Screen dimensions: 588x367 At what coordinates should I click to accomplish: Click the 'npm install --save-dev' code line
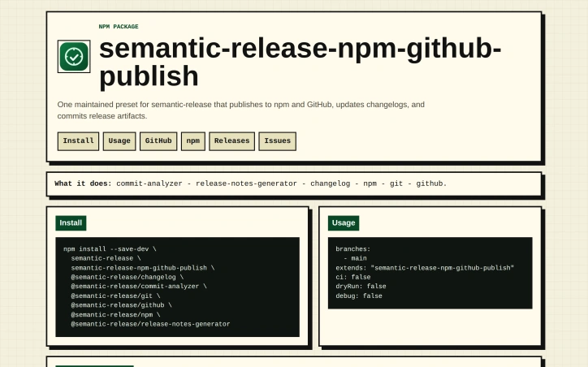pyautogui.click(x=110, y=249)
